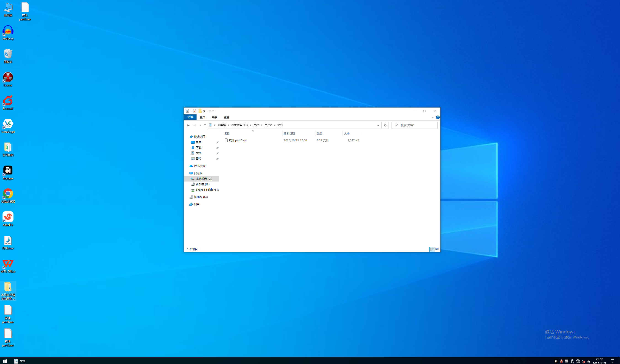Click New Folder quick access icon

(200, 111)
